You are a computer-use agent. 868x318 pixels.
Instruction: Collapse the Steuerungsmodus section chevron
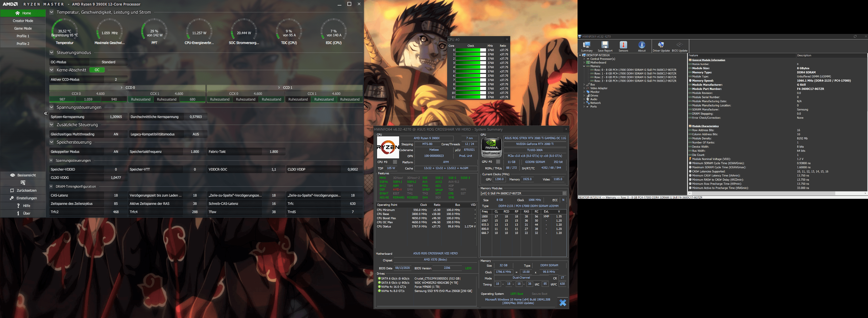[x=51, y=53]
